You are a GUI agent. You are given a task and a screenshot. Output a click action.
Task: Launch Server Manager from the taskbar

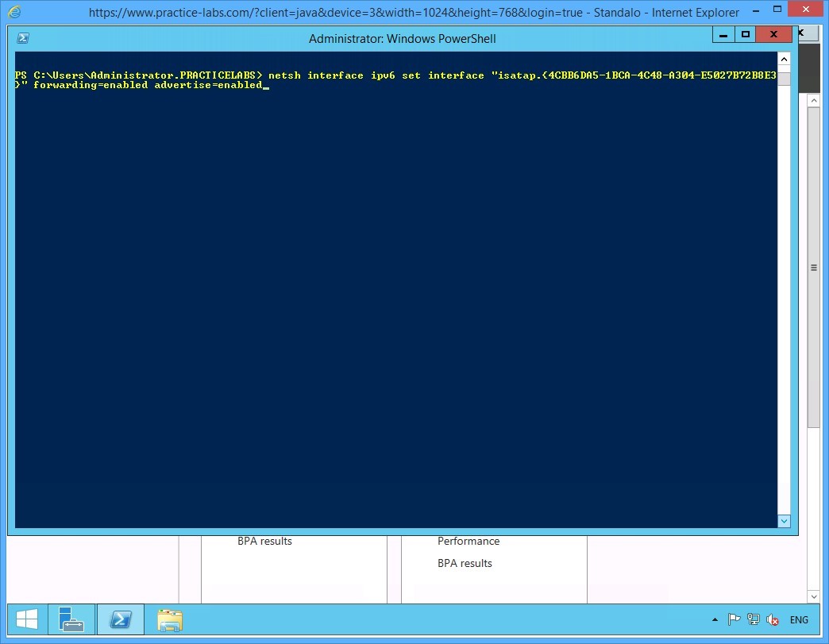pos(71,619)
